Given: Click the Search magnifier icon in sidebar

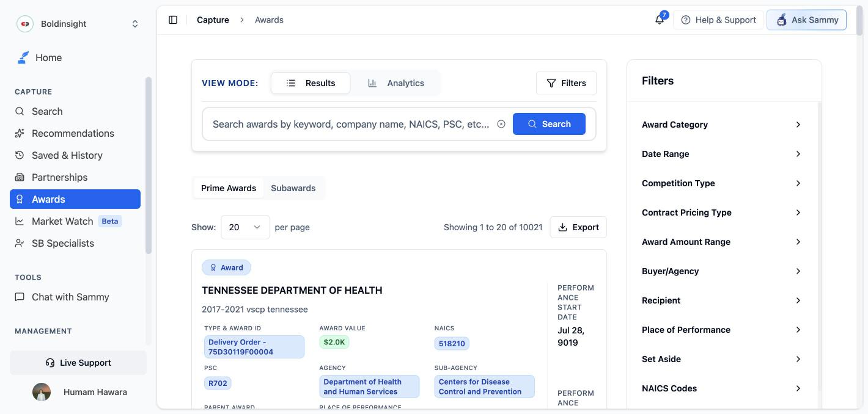Looking at the screenshot, I should click(20, 111).
